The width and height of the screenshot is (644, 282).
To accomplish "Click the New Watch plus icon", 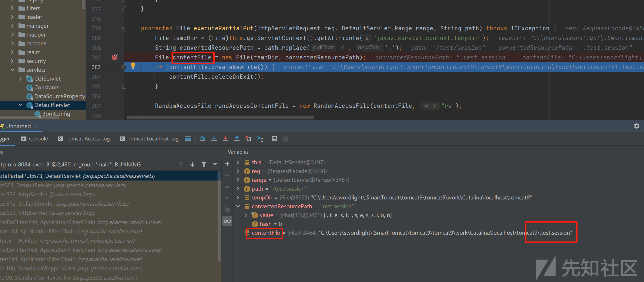I will [227, 164].
